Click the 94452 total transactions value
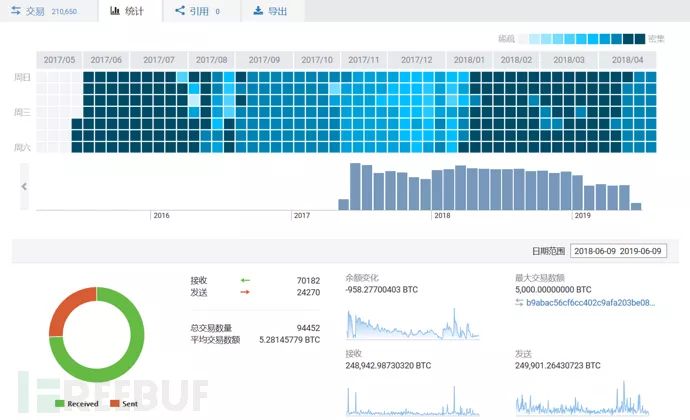 [x=308, y=328]
